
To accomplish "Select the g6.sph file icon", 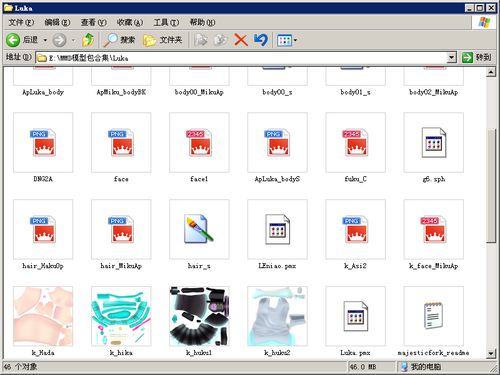I will (x=433, y=142).
